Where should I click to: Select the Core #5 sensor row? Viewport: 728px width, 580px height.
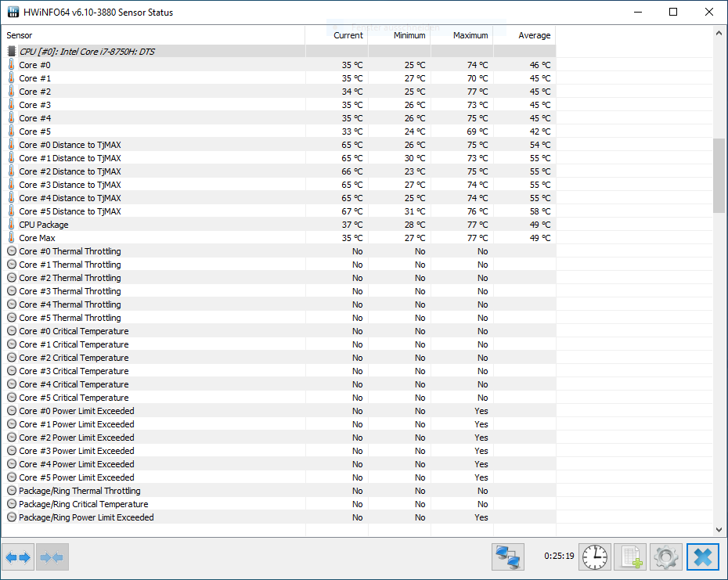tap(279, 131)
